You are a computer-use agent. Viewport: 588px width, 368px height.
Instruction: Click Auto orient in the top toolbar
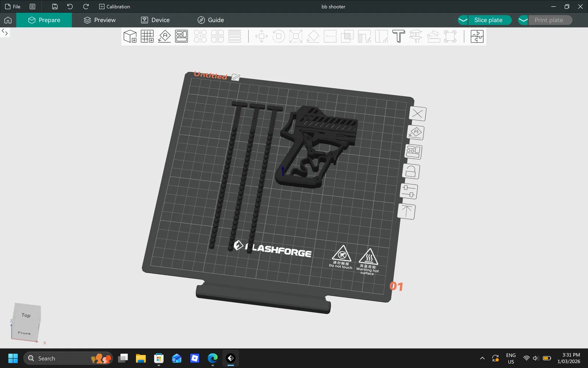click(x=164, y=36)
